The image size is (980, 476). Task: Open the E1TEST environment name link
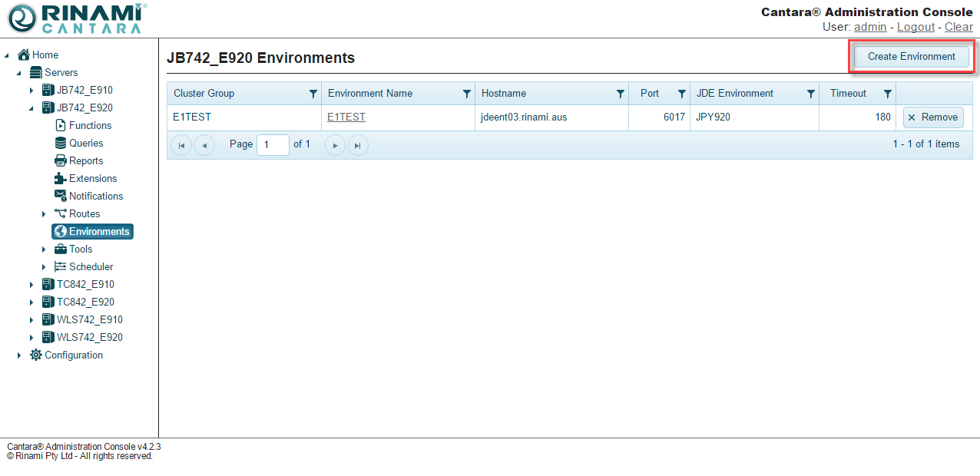click(x=346, y=117)
